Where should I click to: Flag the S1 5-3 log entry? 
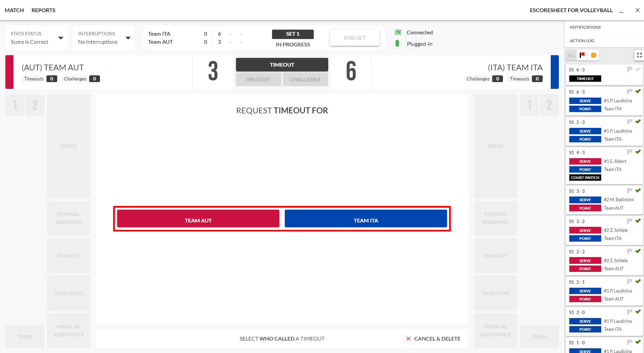(x=630, y=121)
